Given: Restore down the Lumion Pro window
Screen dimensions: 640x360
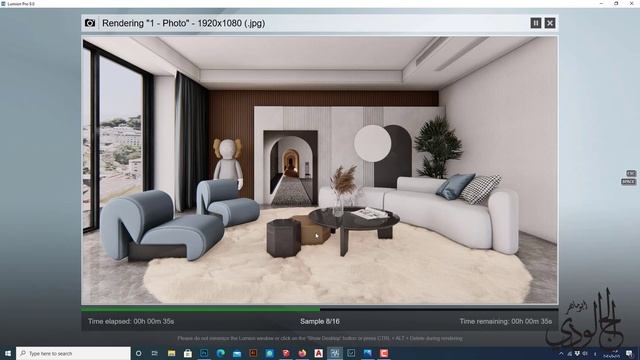Looking at the screenshot, I should [x=616, y=3].
